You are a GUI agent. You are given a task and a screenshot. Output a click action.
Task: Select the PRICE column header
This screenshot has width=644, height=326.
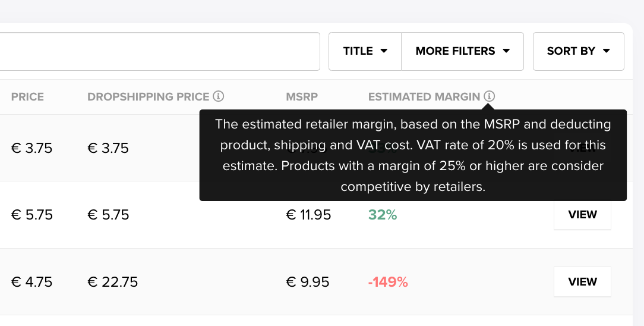click(27, 96)
